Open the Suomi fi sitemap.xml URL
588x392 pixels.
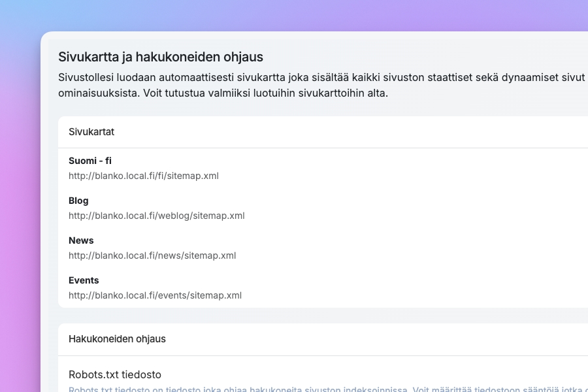click(x=143, y=176)
